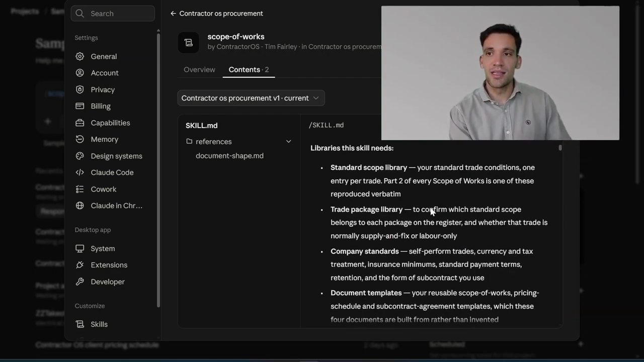Screen dimensions: 644x362
Task: Click the content pane scrollbar thumb
Action: 560,148
